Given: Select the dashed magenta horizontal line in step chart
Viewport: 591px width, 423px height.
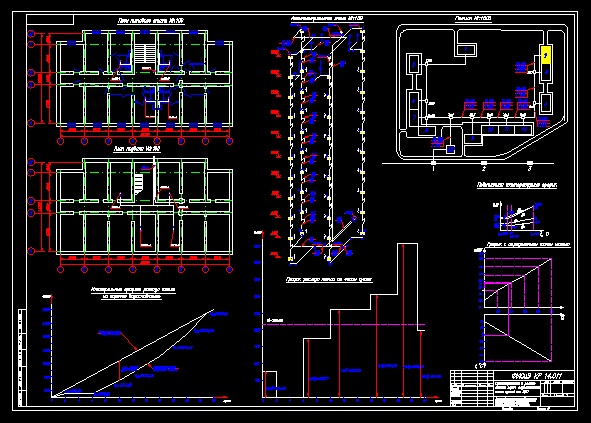Looking at the screenshot, I should [x=344, y=324].
